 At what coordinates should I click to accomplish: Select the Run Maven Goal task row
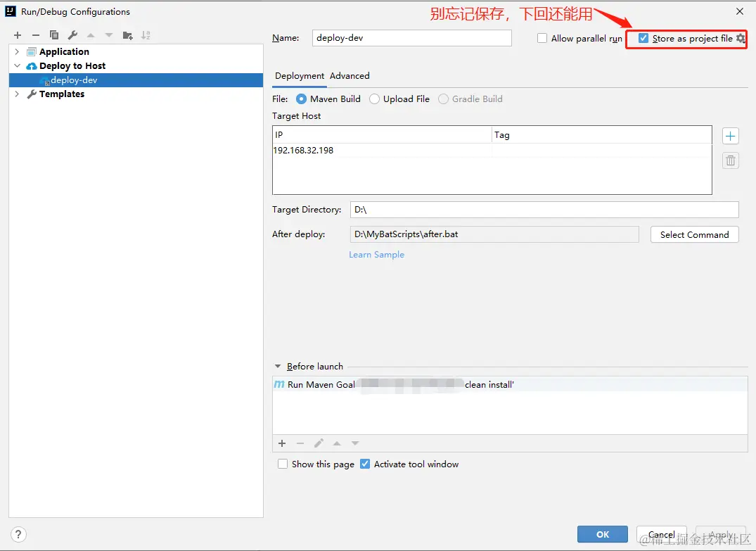click(510, 384)
